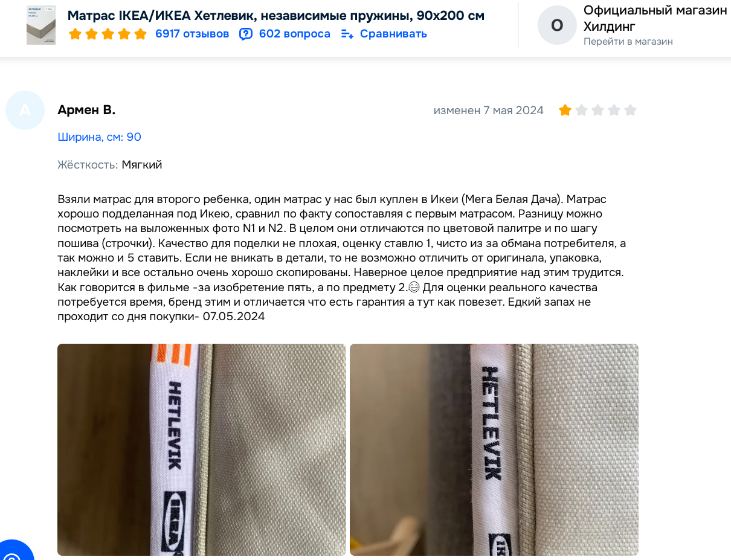Enlarge second review photo with HETLEVIK tag
The height and width of the screenshot is (560, 731).
[494, 449]
